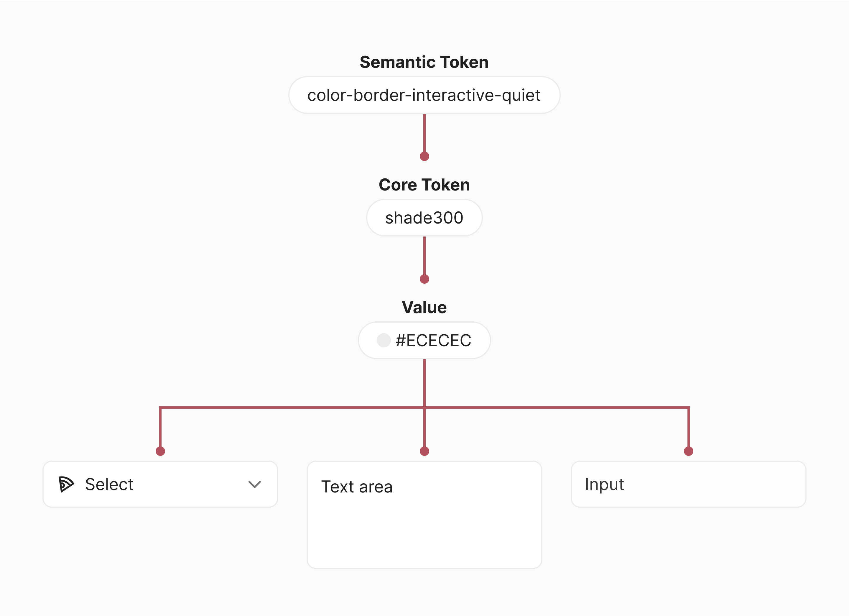Click the Value heading
This screenshot has height=616, width=849.
pos(424,308)
